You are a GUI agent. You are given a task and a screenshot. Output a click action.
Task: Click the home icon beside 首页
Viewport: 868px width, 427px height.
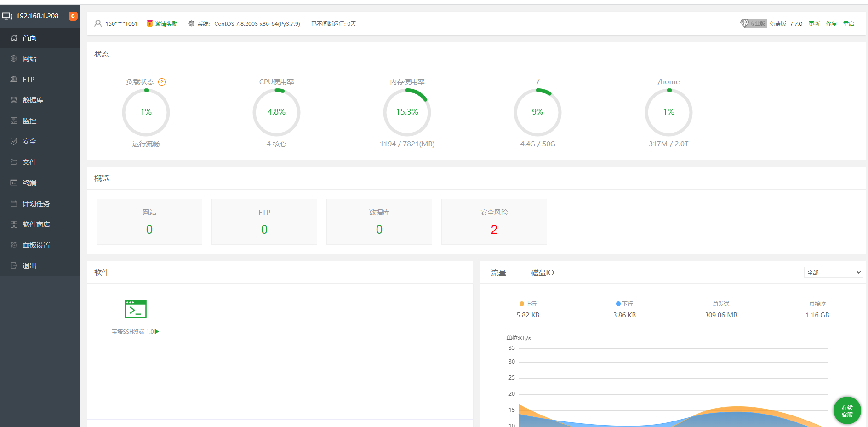pyautogui.click(x=14, y=38)
